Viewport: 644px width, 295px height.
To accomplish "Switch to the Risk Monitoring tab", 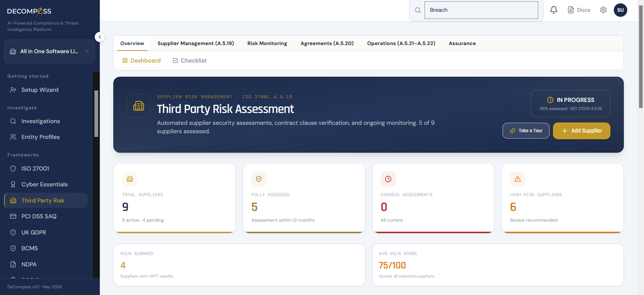I will 267,44.
